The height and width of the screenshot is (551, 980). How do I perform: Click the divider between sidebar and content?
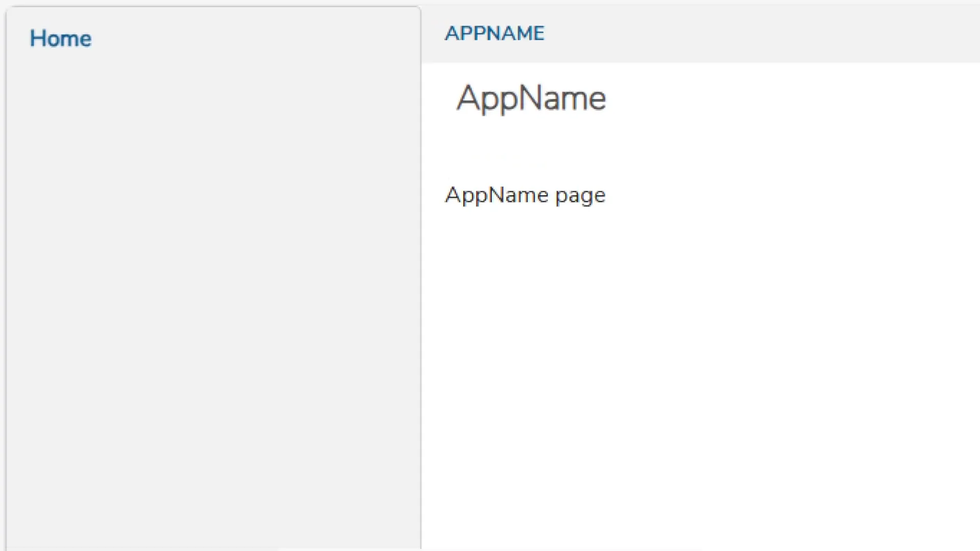[x=421, y=306]
